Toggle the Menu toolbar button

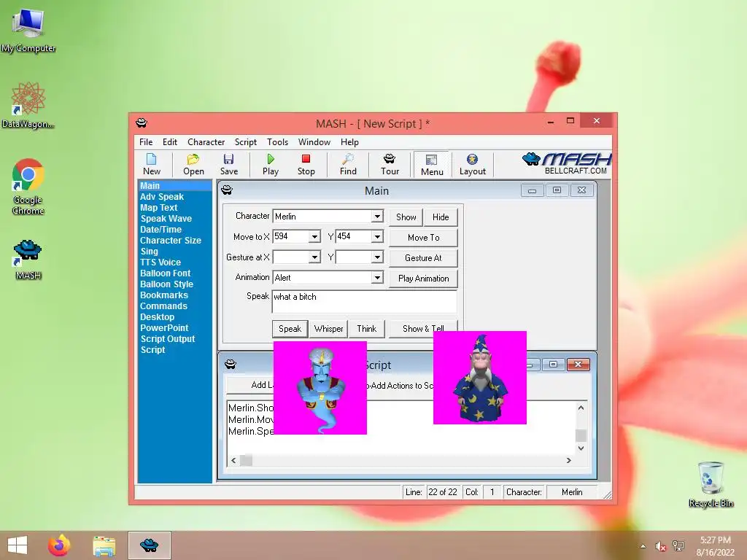pos(432,165)
